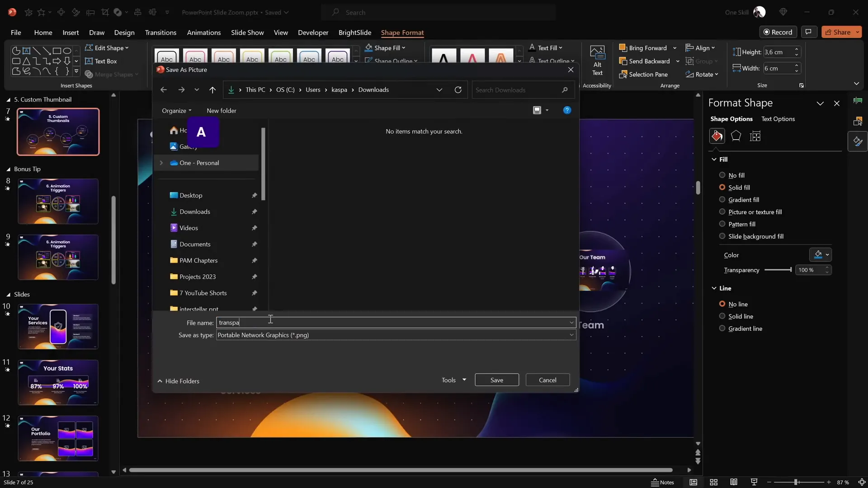Open the Tools dropdown in dialog

[x=453, y=380]
